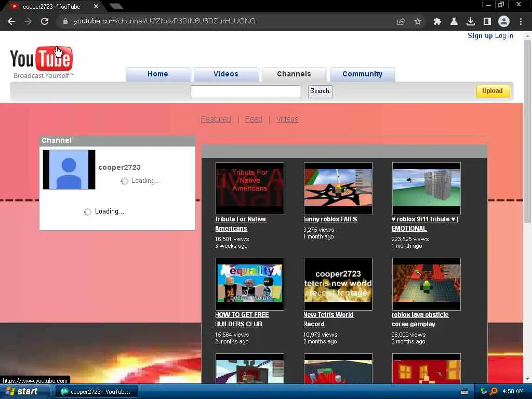Click HOW TO GET FREE BUILDERS CLUB title

242,320
